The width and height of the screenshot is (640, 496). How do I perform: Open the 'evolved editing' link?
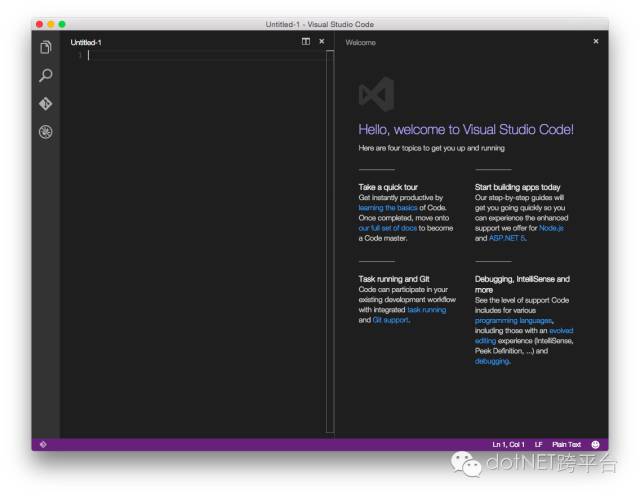coord(561,331)
